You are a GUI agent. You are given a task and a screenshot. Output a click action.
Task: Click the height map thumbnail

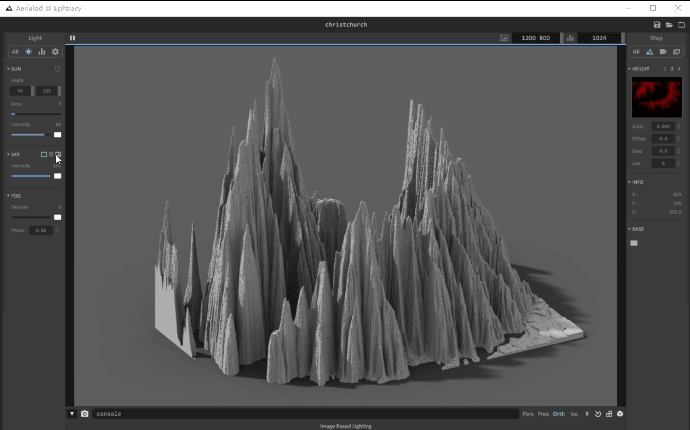click(x=656, y=97)
